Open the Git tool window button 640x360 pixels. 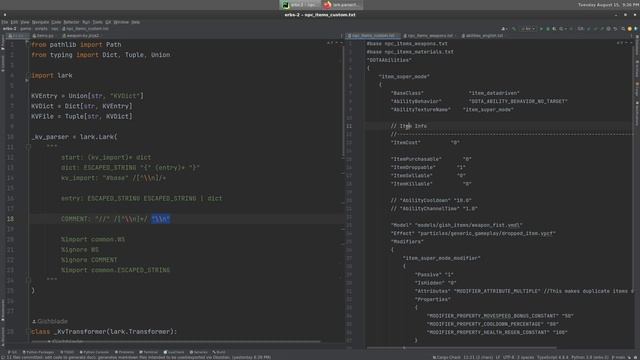coord(13,352)
